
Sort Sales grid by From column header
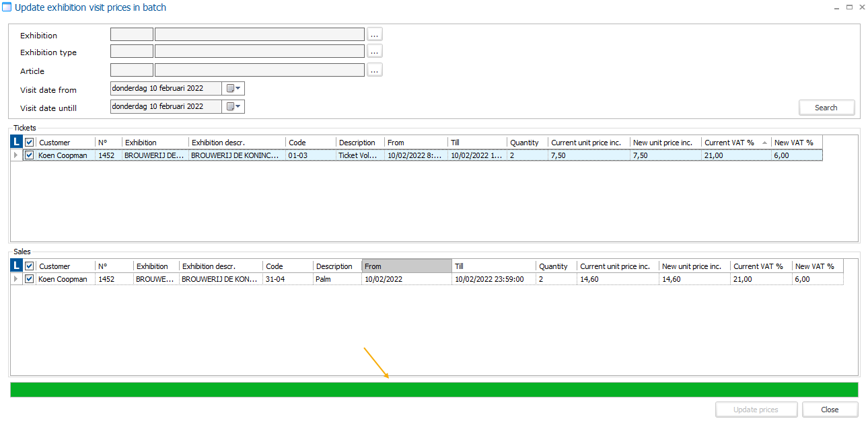406,266
